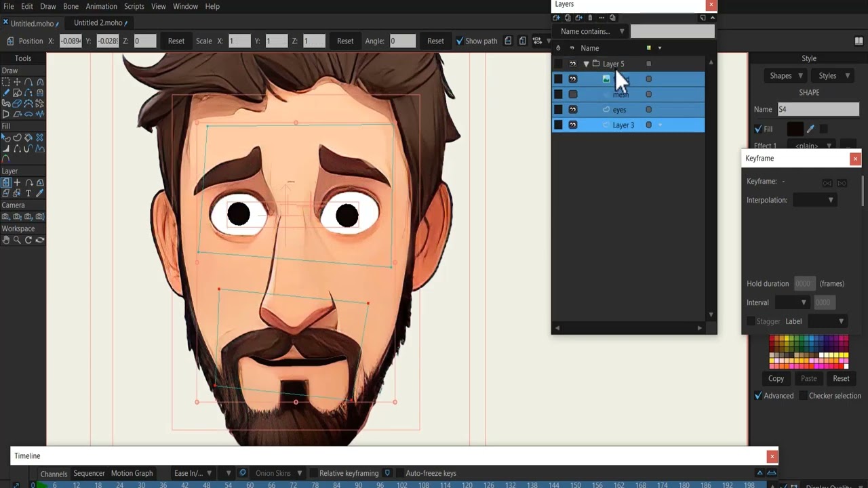Select the Delete Shape X tool
The width and height of the screenshot is (868, 488).
39,138
